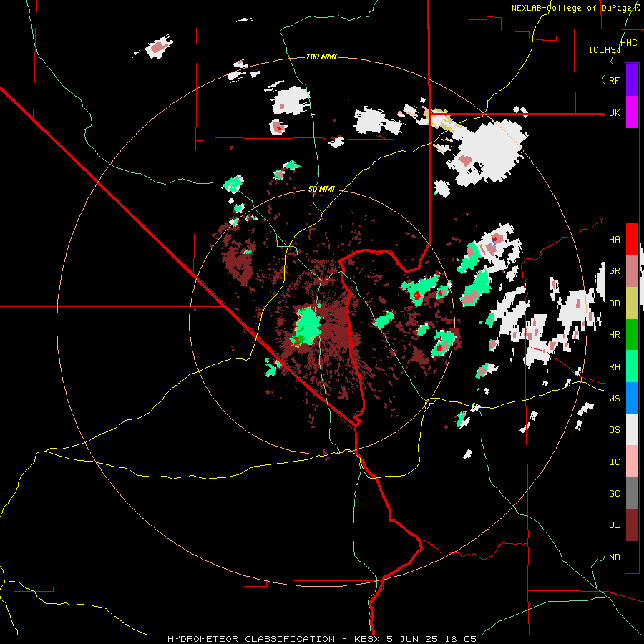644x644 pixels.
Task: Click the RA legend label
Action: [614, 366]
